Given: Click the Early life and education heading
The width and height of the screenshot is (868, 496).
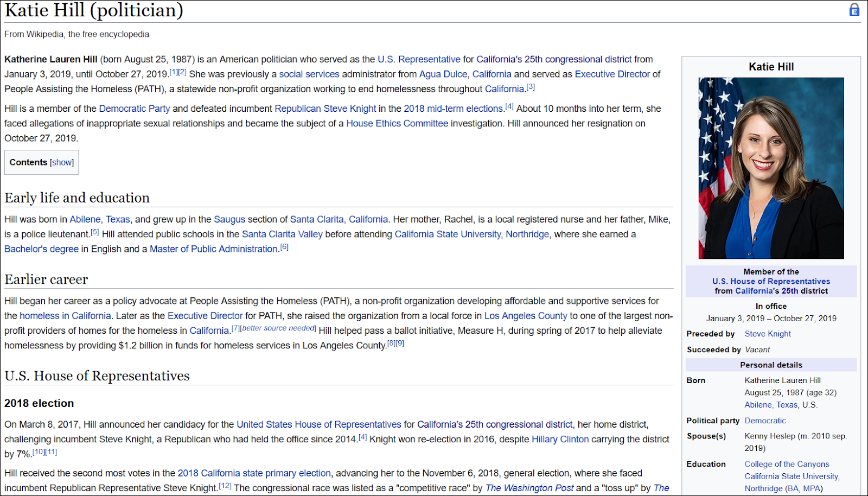Looking at the screenshot, I should point(77,198).
